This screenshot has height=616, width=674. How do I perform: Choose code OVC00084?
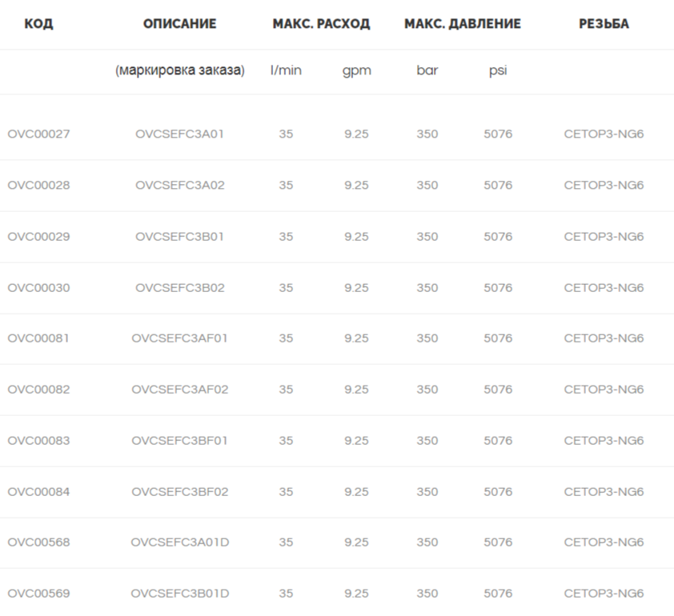point(38,492)
